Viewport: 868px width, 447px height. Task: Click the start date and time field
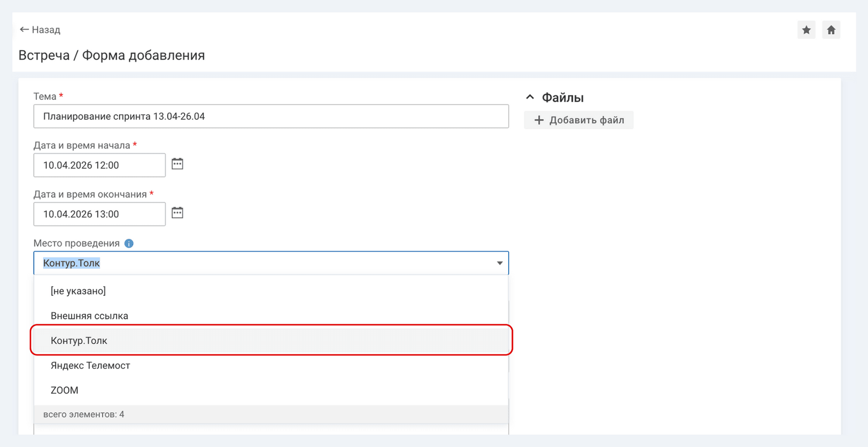[x=99, y=165]
